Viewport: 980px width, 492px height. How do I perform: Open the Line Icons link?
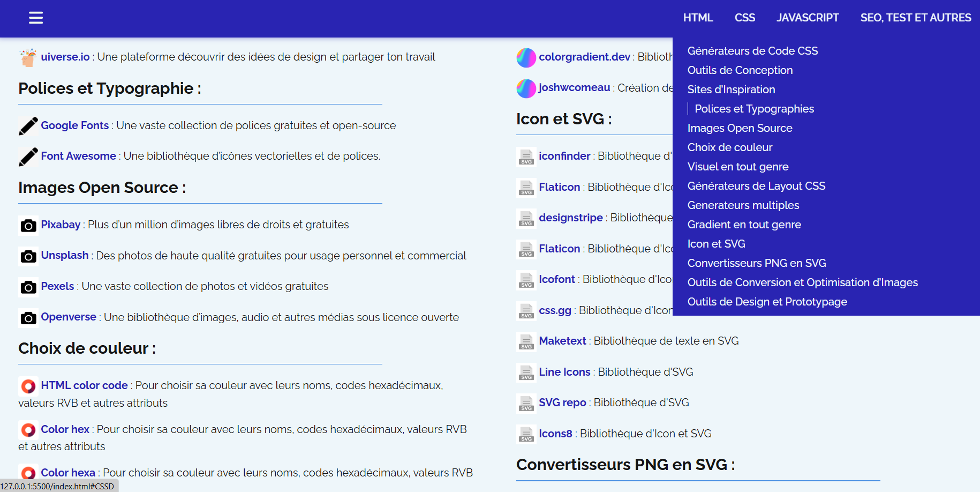tap(564, 372)
